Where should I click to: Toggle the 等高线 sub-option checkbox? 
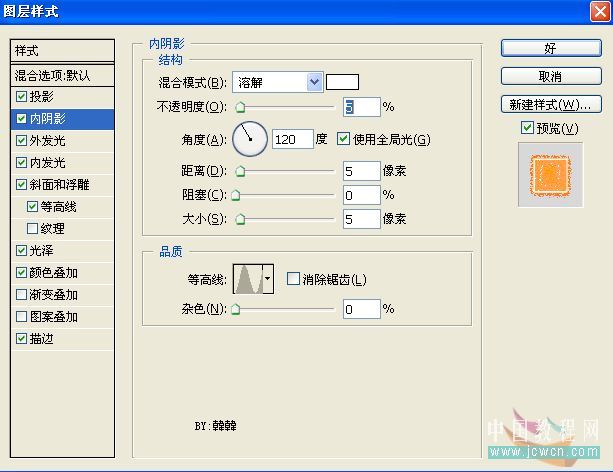click(32, 206)
